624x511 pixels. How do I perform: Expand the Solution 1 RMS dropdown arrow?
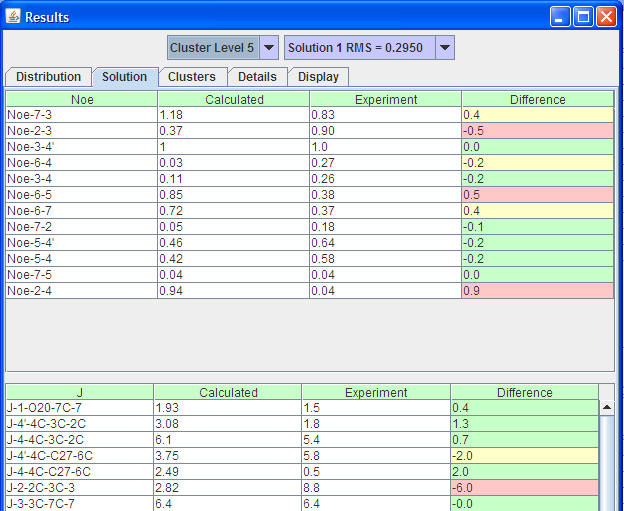point(445,48)
